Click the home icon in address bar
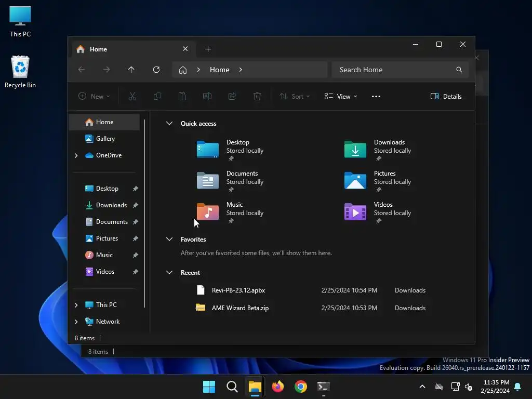Image resolution: width=532 pixels, height=399 pixels. pyautogui.click(x=183, y=70)
